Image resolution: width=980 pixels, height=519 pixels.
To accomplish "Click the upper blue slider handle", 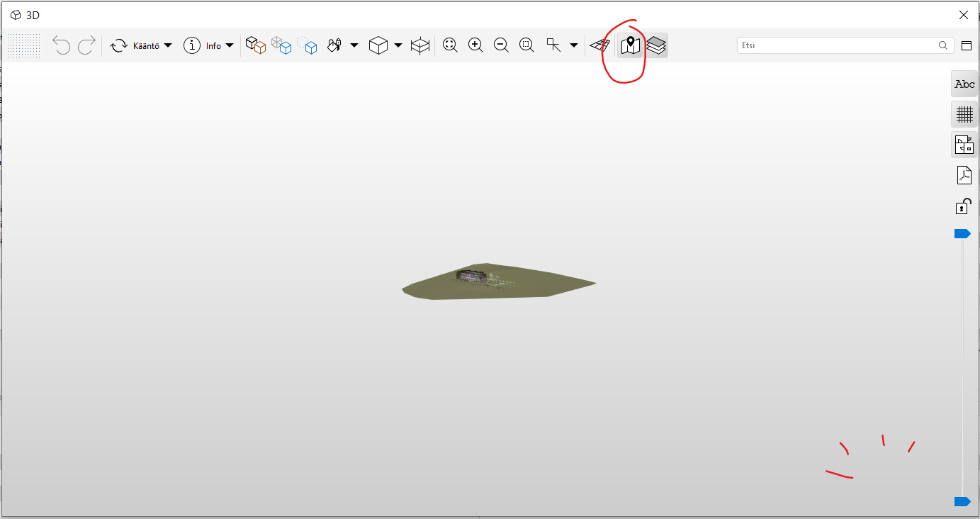I will 962,233.
